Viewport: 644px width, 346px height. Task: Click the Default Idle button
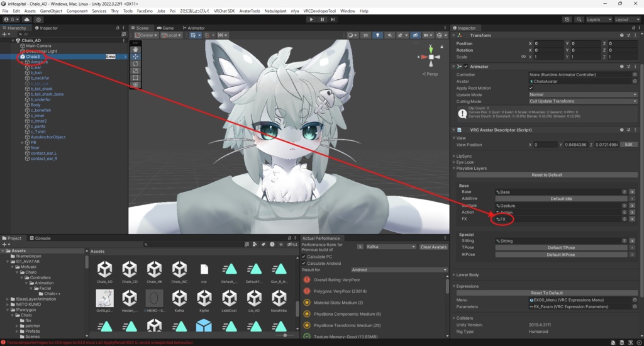click(x=561, y=198)
